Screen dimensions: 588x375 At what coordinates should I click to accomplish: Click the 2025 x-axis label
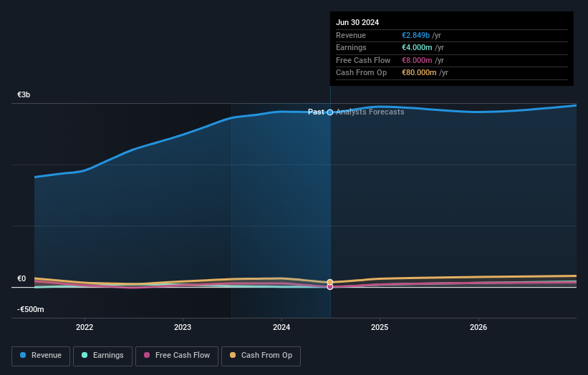380,327
